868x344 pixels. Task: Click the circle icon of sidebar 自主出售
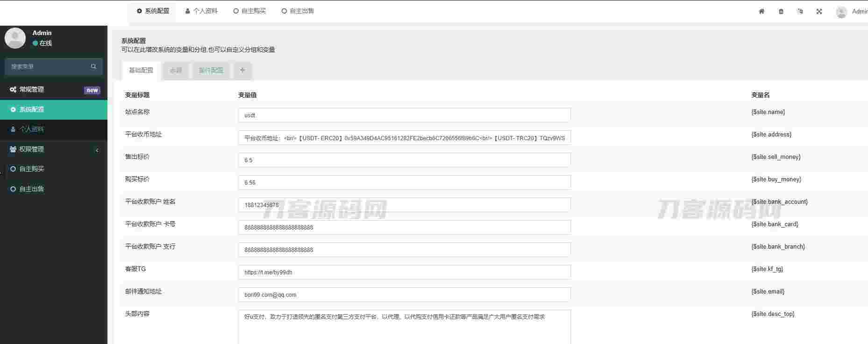point(13,189)
